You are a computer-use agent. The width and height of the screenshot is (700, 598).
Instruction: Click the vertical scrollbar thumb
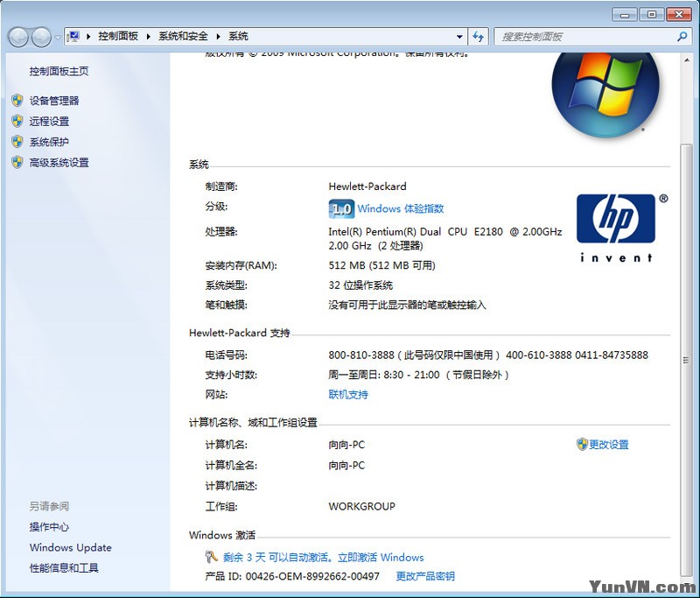[x=687, y=360]
